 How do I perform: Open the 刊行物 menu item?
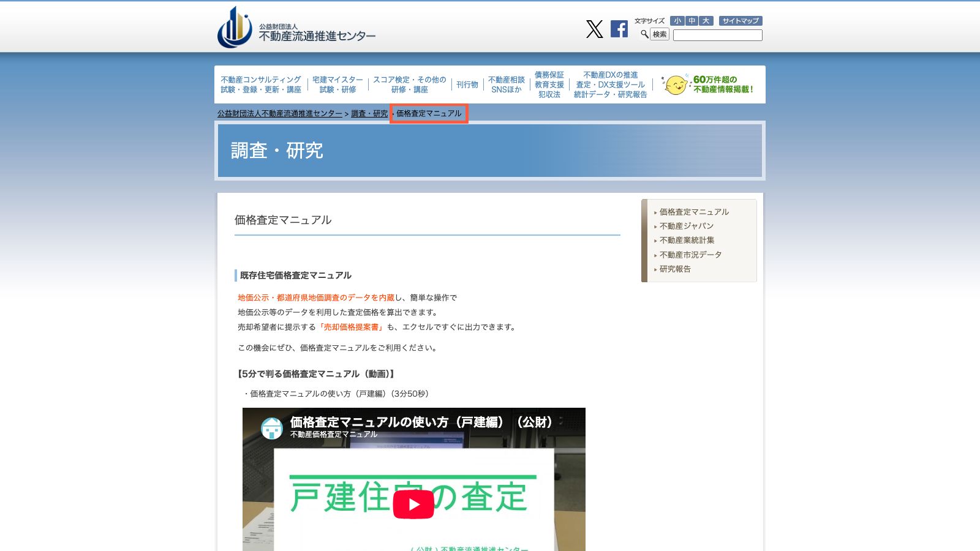point(467,84)
